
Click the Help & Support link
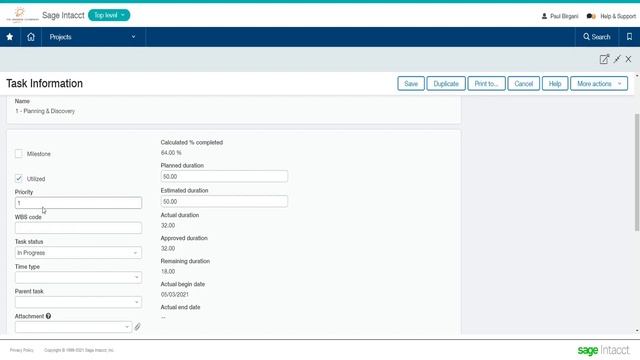click(x=618, y=16)
